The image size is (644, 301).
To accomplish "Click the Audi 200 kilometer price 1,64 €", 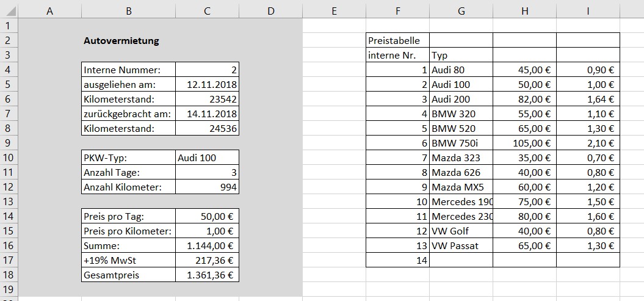I will coord(588,99).
